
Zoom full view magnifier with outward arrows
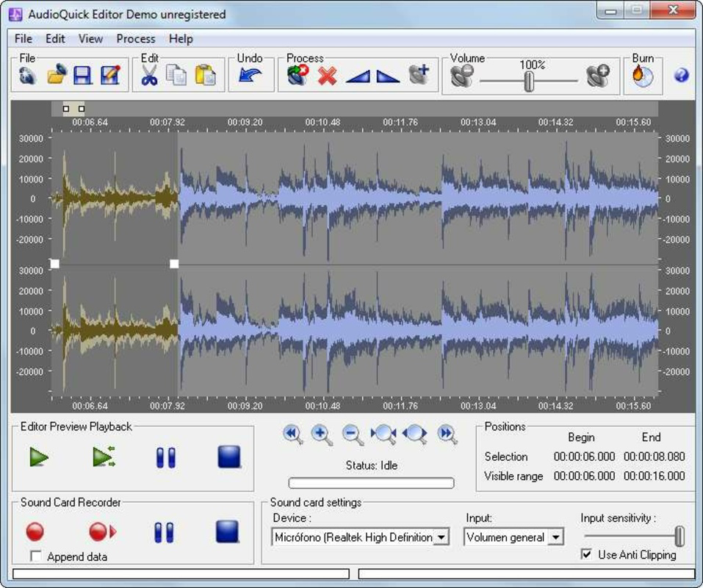pos(415,434)
